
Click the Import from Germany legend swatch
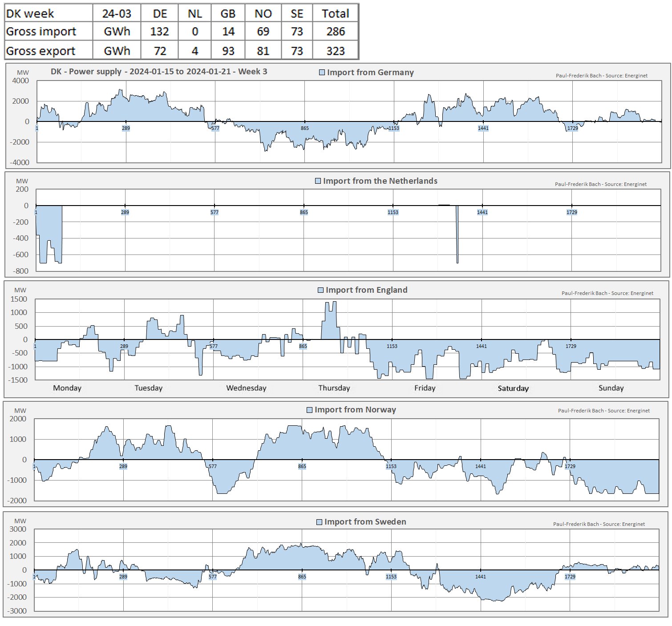(322, 73)
